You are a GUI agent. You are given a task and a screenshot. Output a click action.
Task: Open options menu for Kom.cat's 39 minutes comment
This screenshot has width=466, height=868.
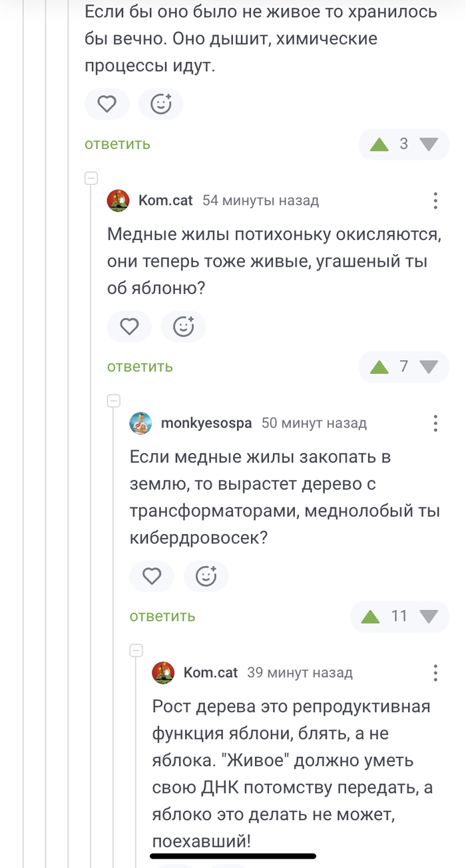[435, 672]
